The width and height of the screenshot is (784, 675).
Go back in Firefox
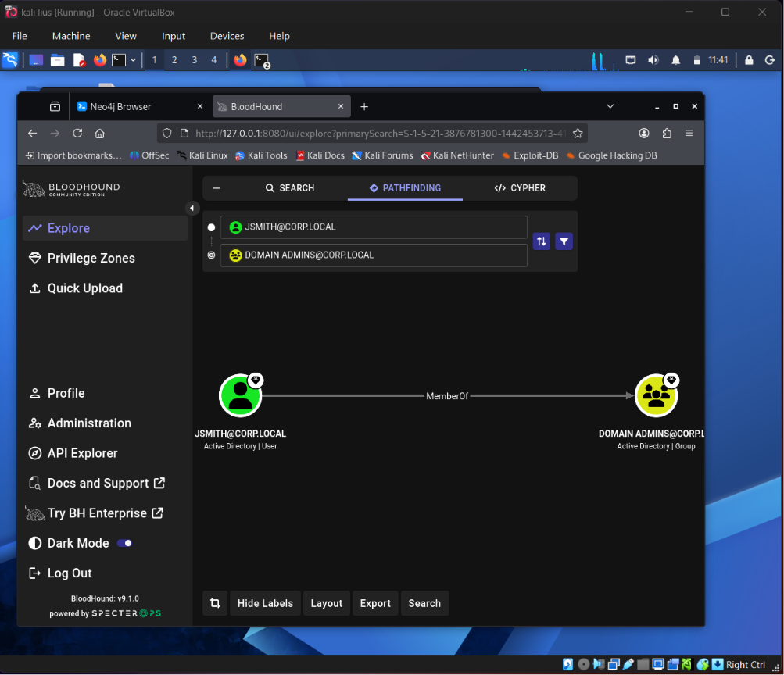point(33,134)
